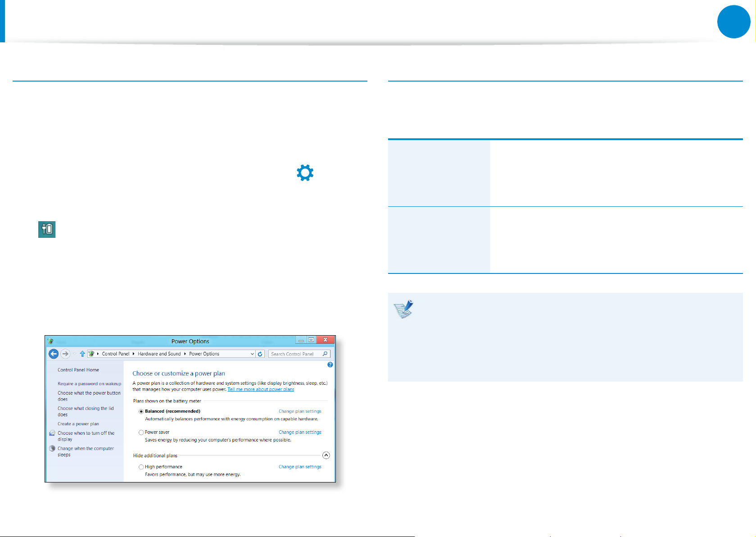Open the recent locations dropdown arrow
Image resolution: width=756 pixels, height=537 pixels.
pos(74,354)
